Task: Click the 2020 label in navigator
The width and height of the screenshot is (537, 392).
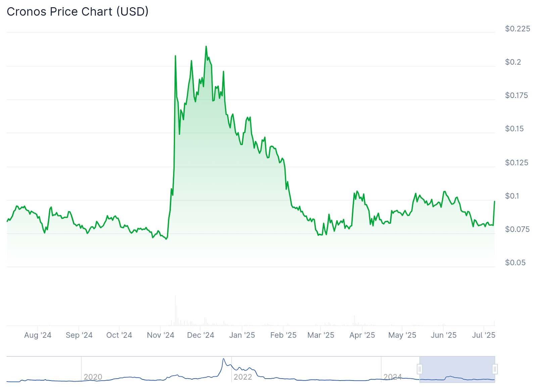Action: click(x=93, y=377)
